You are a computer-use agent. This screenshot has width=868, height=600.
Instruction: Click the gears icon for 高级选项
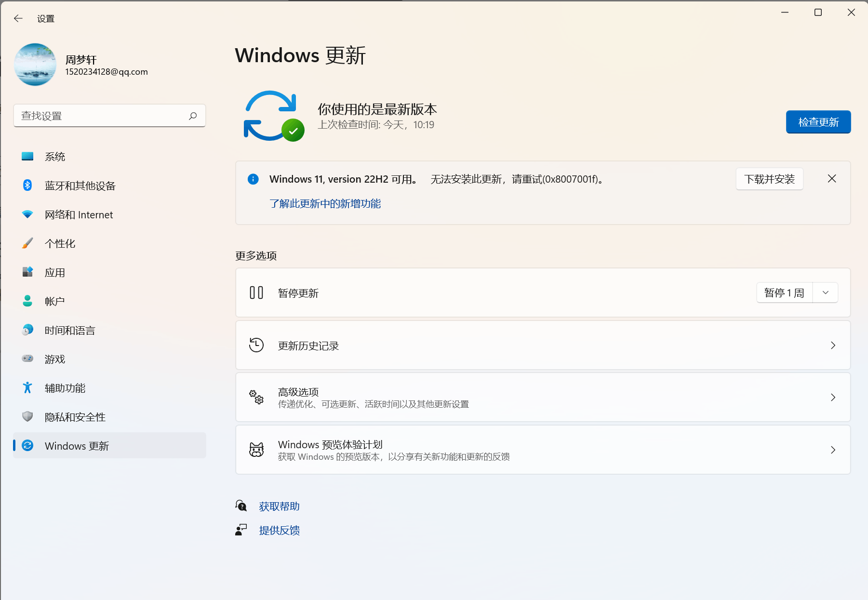coord(256,397)
